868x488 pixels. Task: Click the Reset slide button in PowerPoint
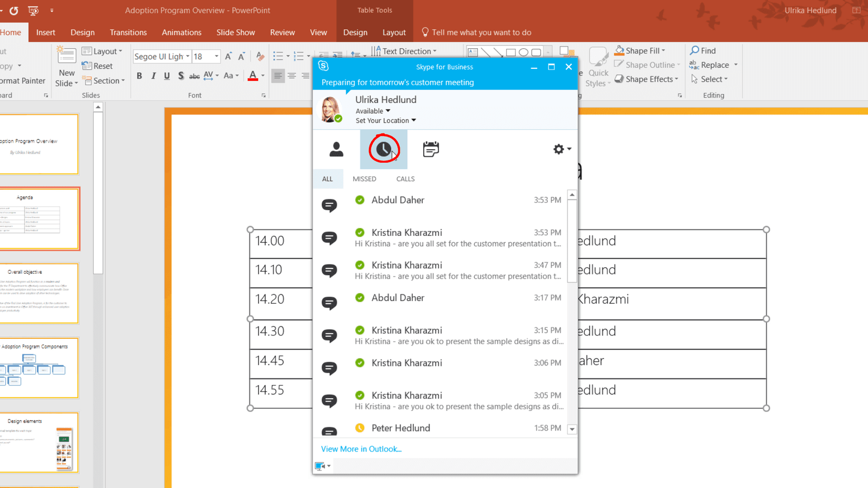tap(97, 66)
